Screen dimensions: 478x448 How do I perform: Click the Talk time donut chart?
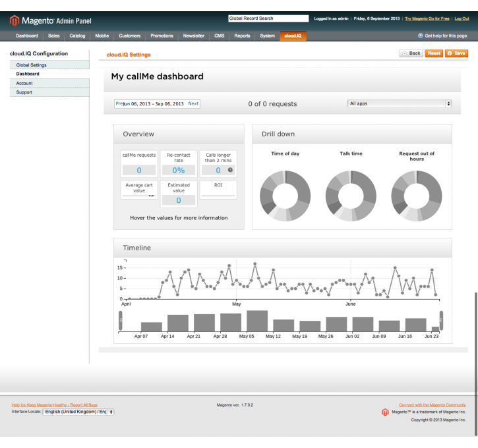pos(351,196)
